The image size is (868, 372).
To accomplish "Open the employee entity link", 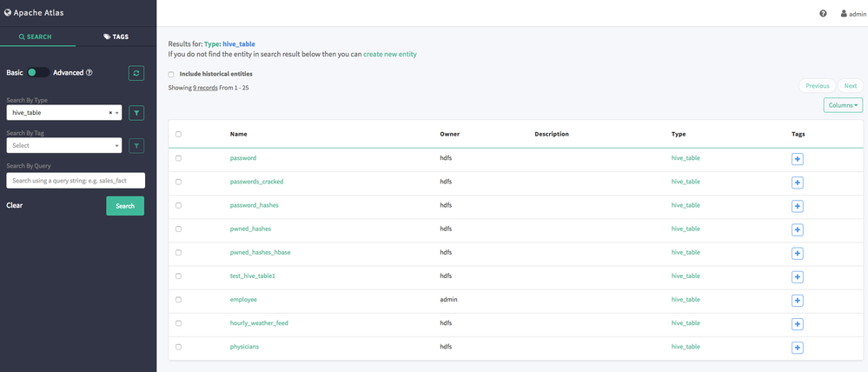I will point(243,300).
